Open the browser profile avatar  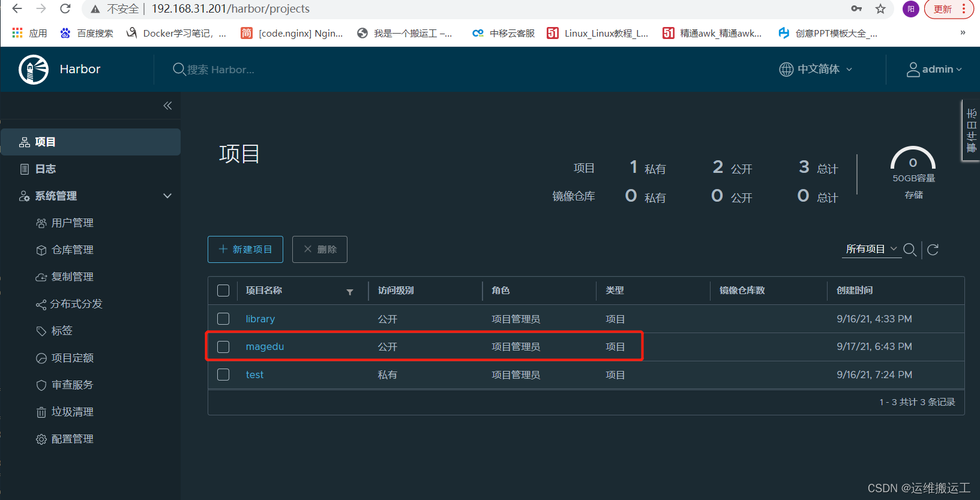click(911, 9)
